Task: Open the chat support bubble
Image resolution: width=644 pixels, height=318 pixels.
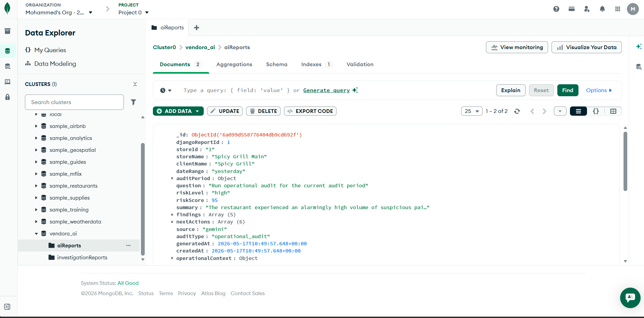Action: (630, 298)
